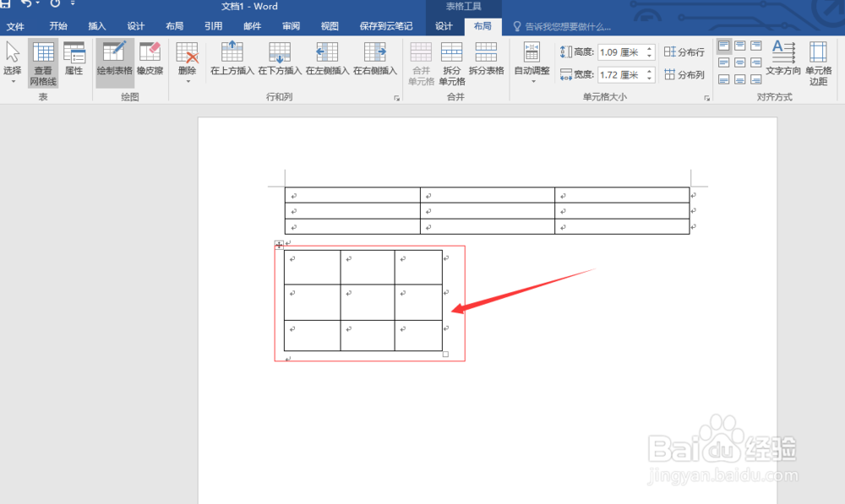Click bottom-right cell of upper table
This screenshot has height=504, width=845.
(x=622, y=226)
